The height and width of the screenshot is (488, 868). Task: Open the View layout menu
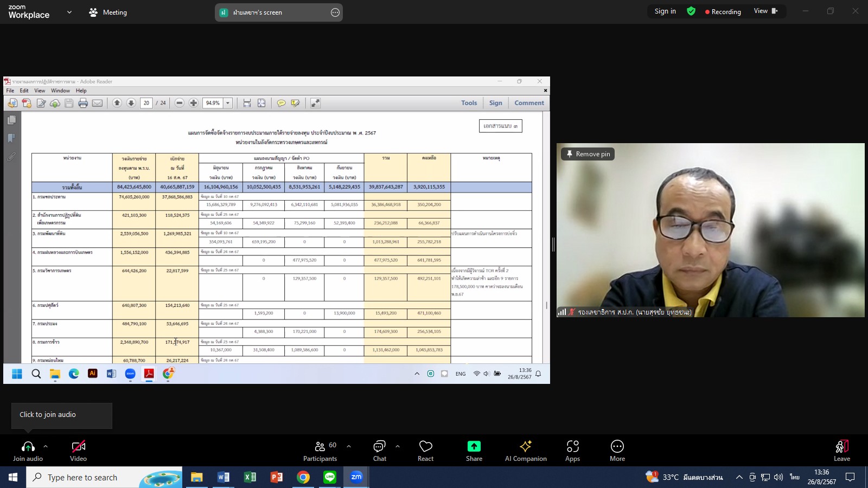pos(765,11)
